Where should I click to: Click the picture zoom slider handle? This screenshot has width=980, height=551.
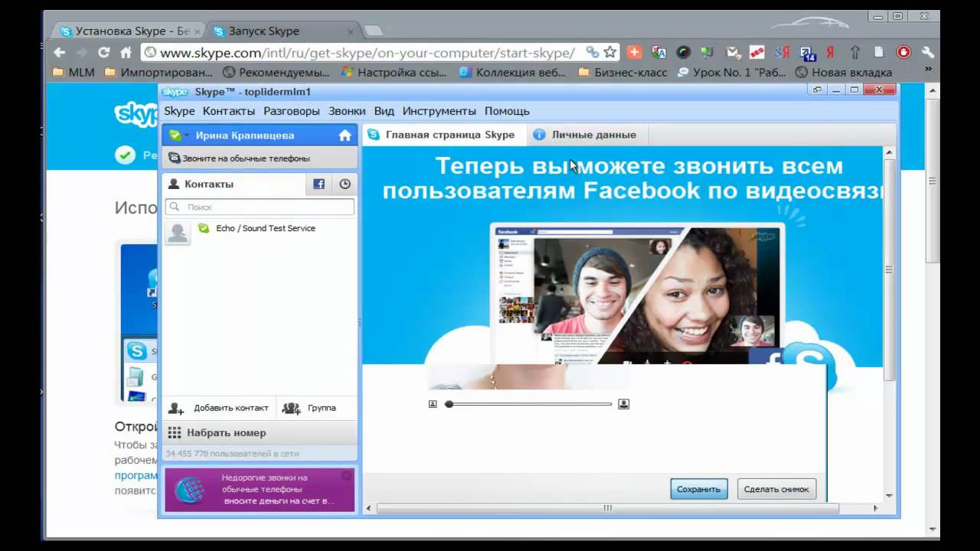(449, 404)
